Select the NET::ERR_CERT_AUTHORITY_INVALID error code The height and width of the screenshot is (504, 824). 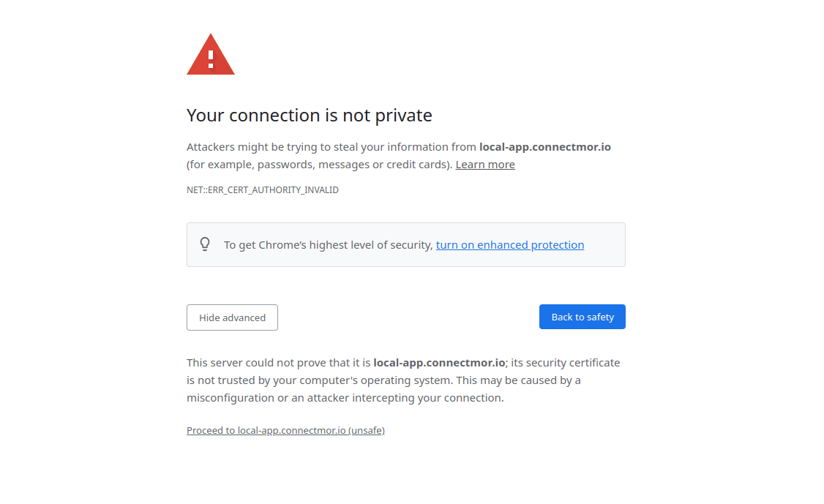[262, 189]
